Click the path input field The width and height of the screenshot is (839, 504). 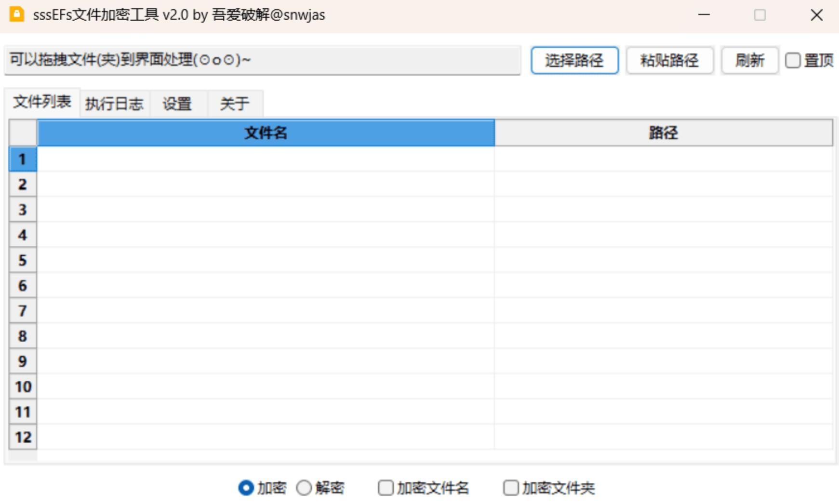pos(263,60)
